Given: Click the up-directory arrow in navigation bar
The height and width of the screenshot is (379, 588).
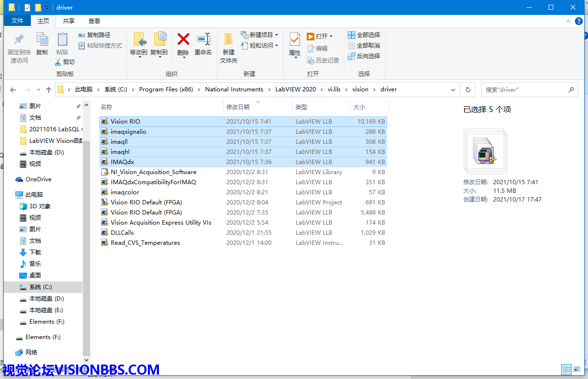Looking at the screenshot, I should click(x=48, y=90).
